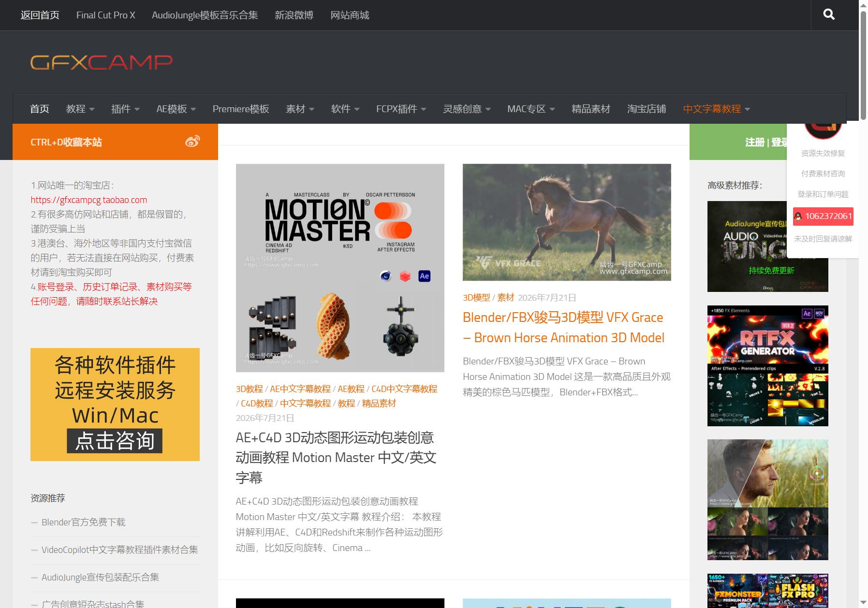Open the search magnifier icon
Screen dimensions: 868x608
click(829, 15)
